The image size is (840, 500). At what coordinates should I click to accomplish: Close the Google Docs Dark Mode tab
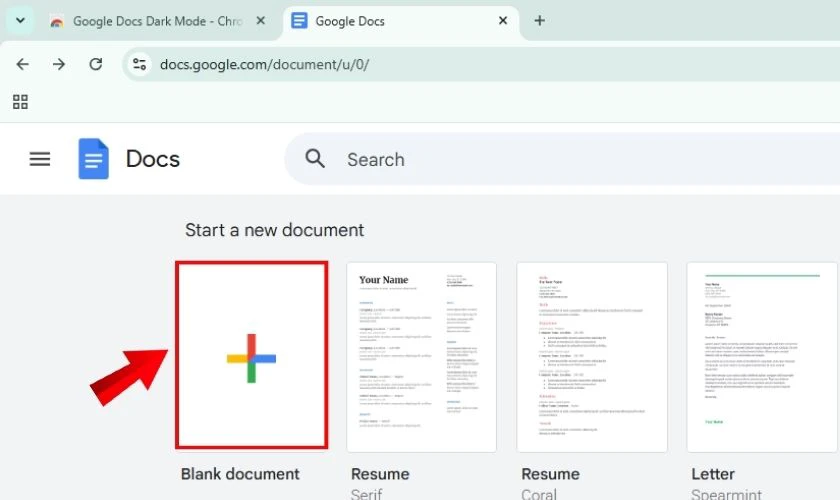click(x=260, y=21)
